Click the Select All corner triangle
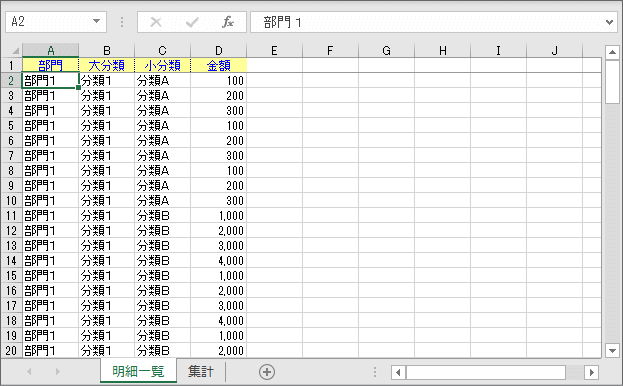 16,51
